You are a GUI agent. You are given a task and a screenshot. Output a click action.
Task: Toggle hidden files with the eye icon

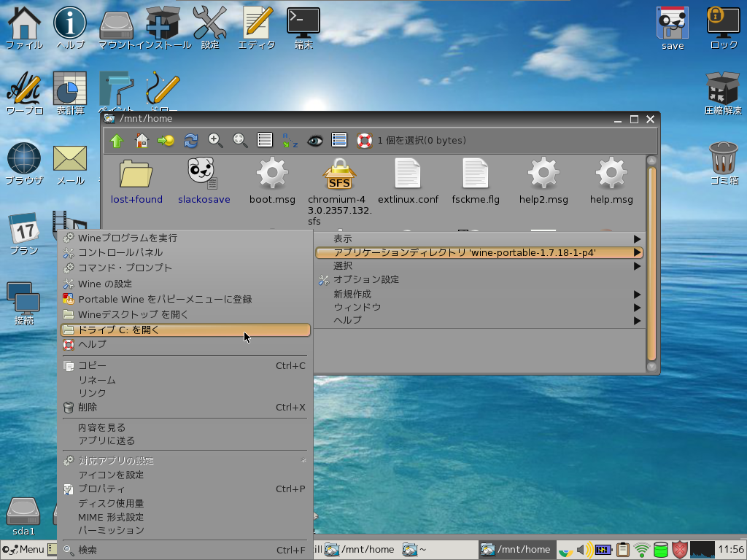click(x=314, y=141)
